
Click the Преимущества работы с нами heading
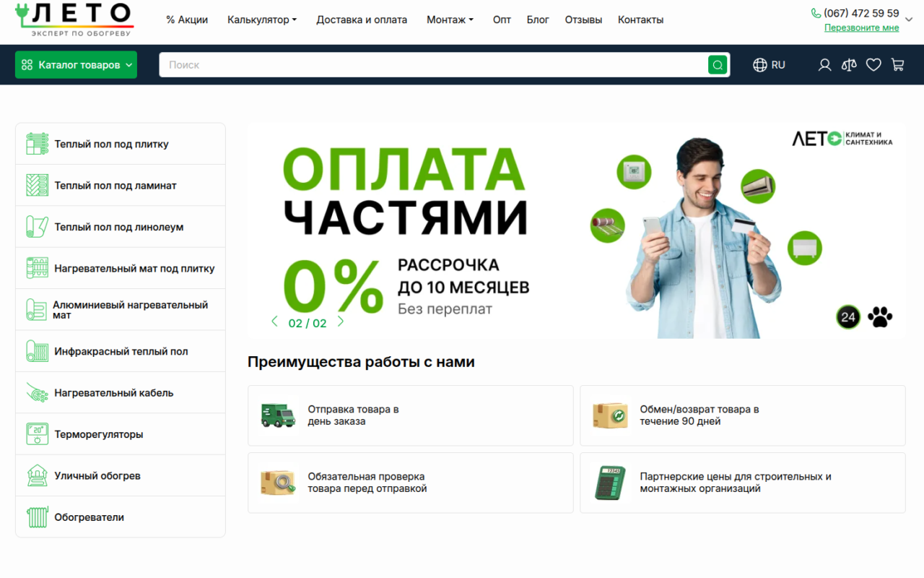click(361, 362)
